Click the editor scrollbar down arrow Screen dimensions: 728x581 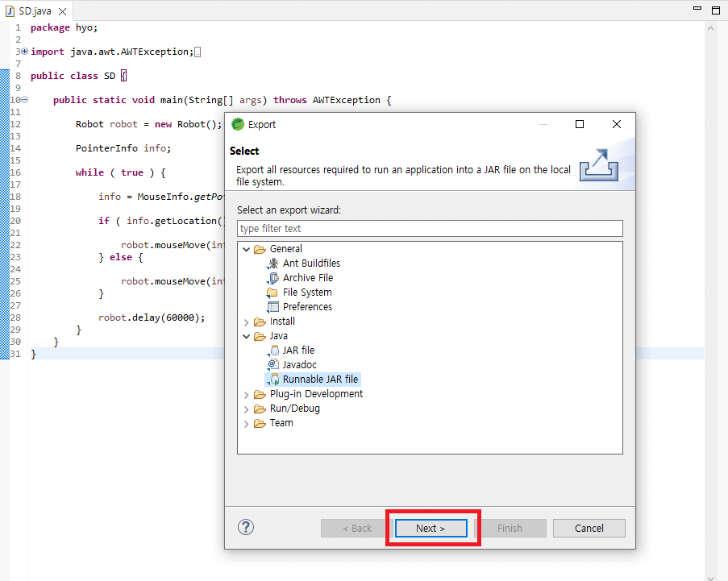pyautogui.click(x=710, y=578)
